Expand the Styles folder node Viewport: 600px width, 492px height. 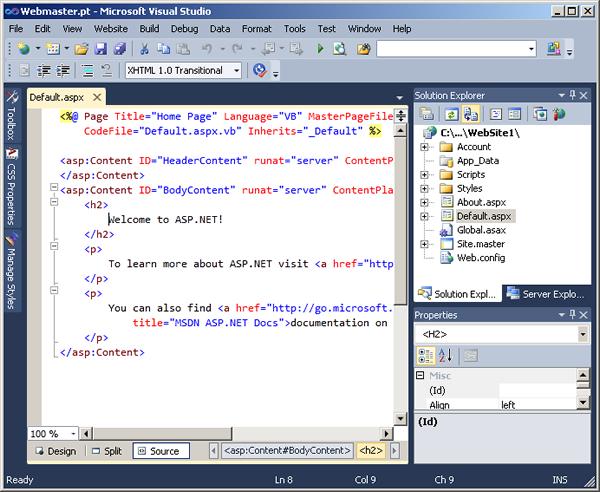424,189
